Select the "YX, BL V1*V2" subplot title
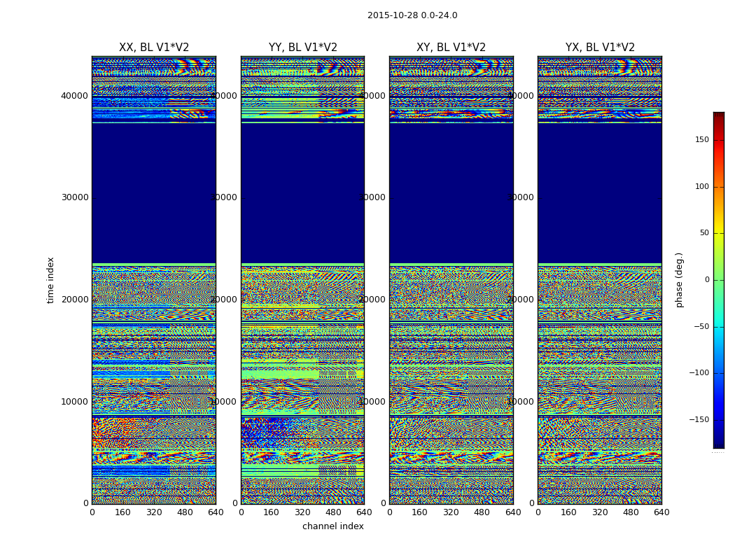The width and height of the screenshot is (735, 560). click(x=600, y=48)
